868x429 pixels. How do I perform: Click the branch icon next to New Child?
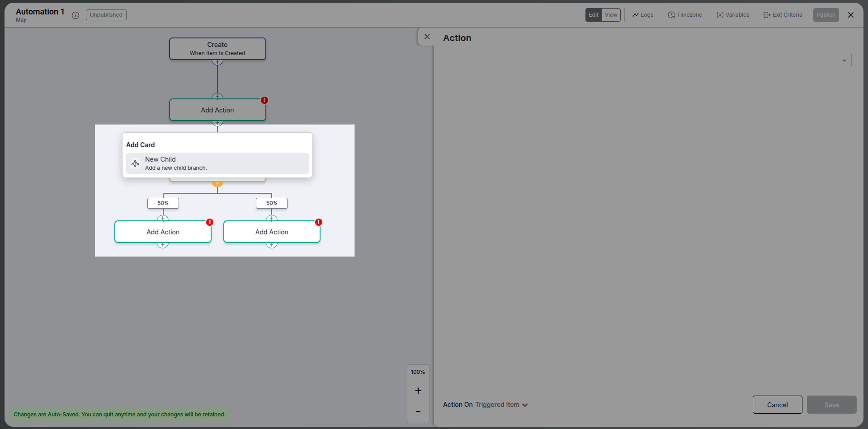tap(135, 163)
